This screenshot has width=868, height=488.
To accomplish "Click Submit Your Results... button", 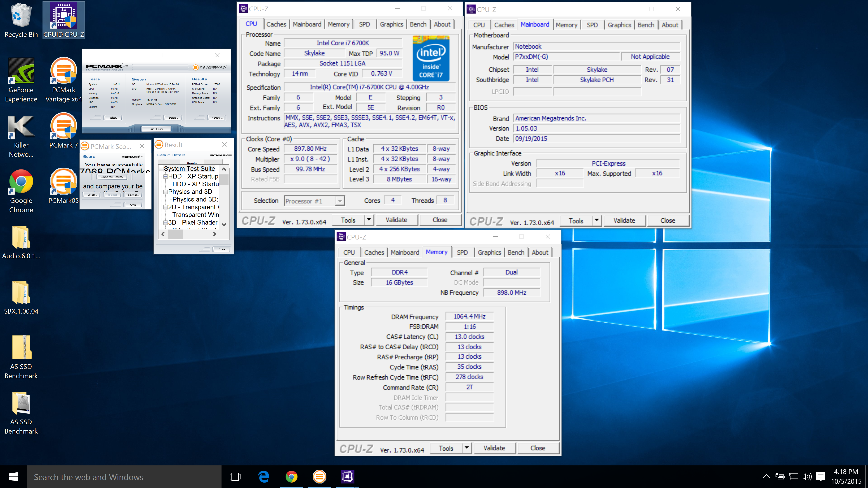I will (x=112, y=177).
